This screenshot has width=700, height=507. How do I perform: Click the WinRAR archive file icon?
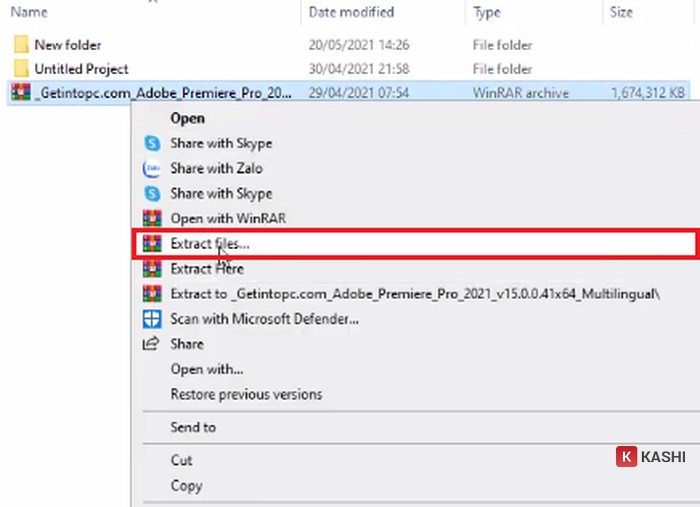(x=21, y=94)
